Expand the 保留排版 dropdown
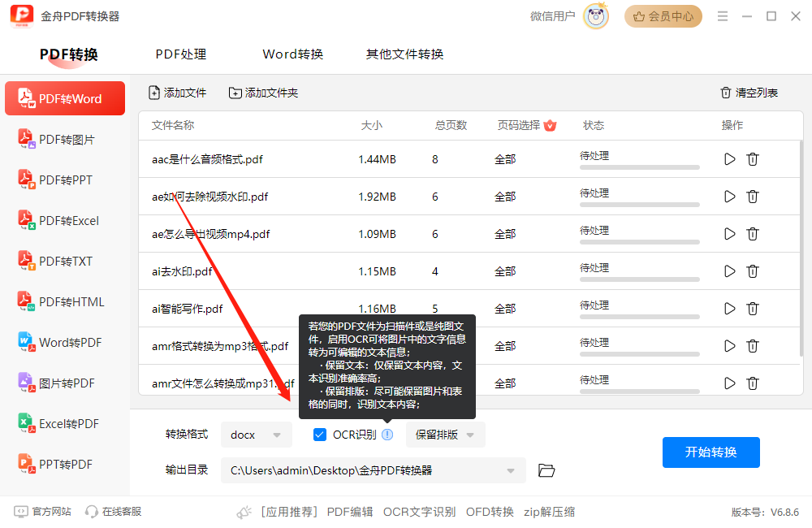812x528 pixels. point(444,435)
